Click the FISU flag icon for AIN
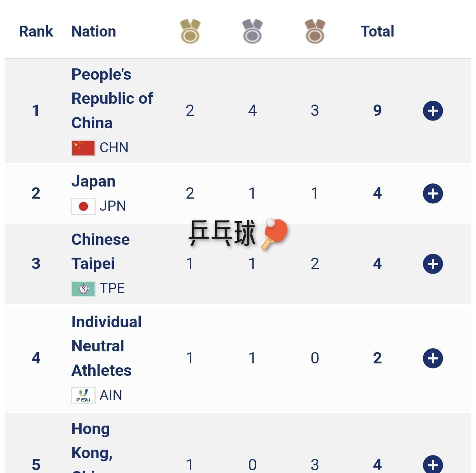 (x=83, y=396)
